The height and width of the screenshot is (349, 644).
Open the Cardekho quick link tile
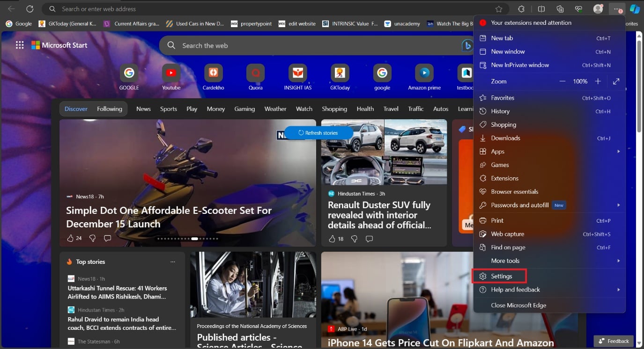point(213,77)
